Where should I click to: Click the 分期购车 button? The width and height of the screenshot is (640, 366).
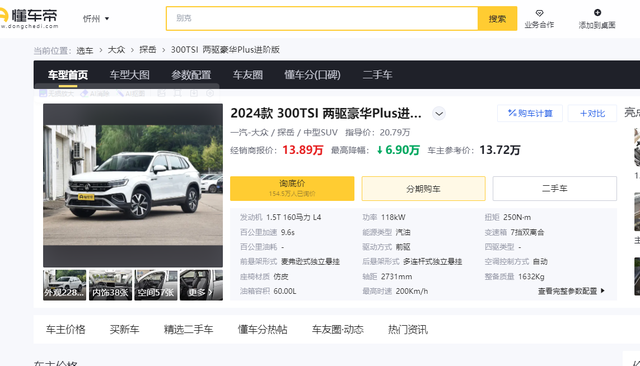pos(423,189)
